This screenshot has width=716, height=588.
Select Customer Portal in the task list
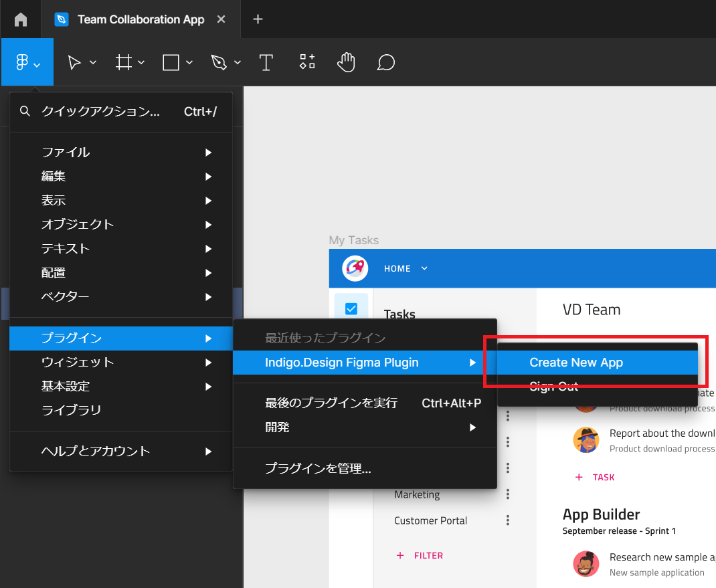point(431,520)
